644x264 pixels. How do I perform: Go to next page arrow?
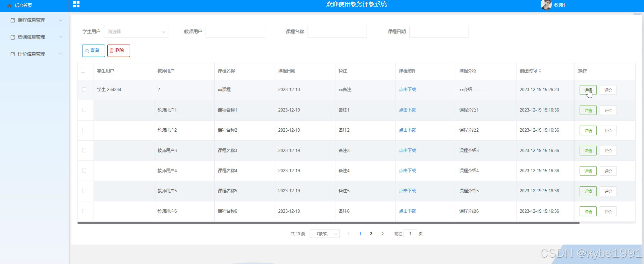[383, 234]
